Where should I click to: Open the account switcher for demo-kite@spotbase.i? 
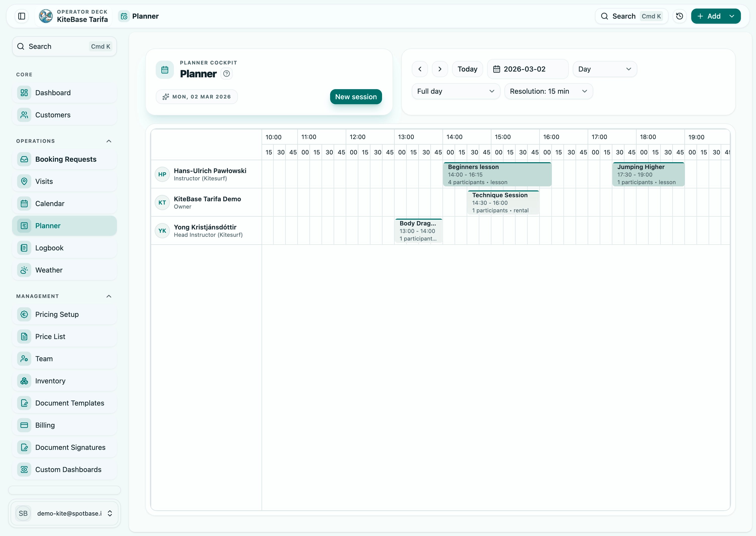110,513
